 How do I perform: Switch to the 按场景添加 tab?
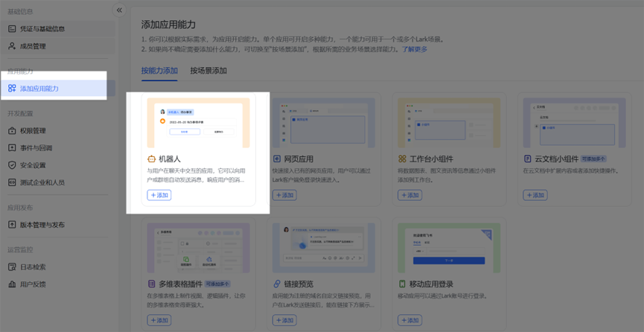coord(208,71)
